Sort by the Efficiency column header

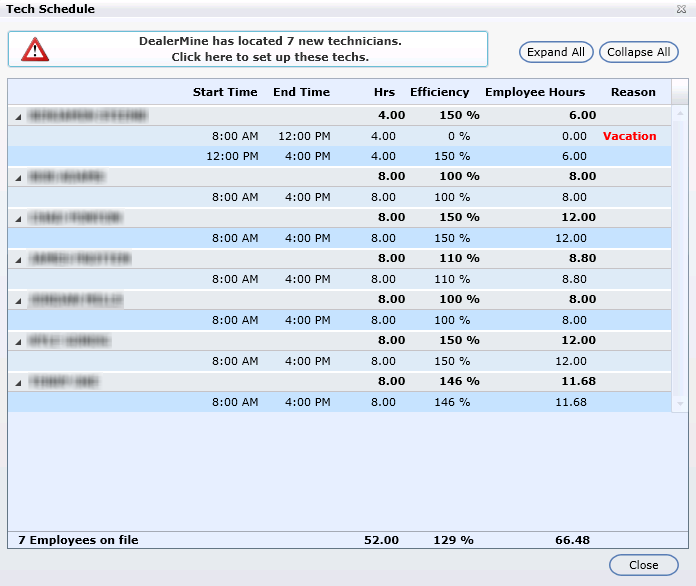(x=439, y=92)
